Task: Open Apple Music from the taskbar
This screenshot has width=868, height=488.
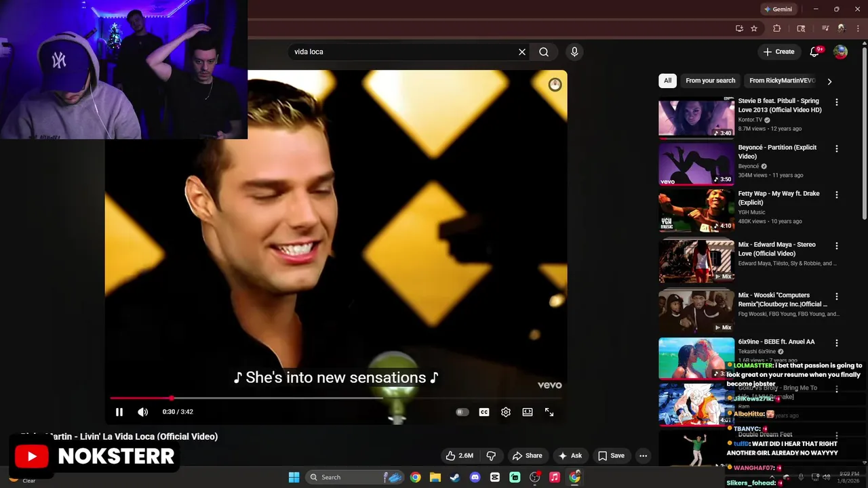Action: [x=554, y=477]
